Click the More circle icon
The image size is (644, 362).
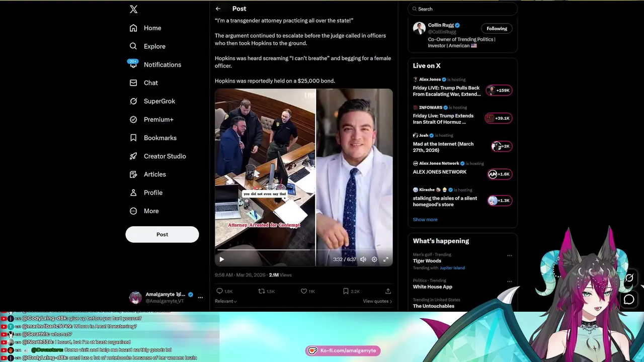[133, 211]
